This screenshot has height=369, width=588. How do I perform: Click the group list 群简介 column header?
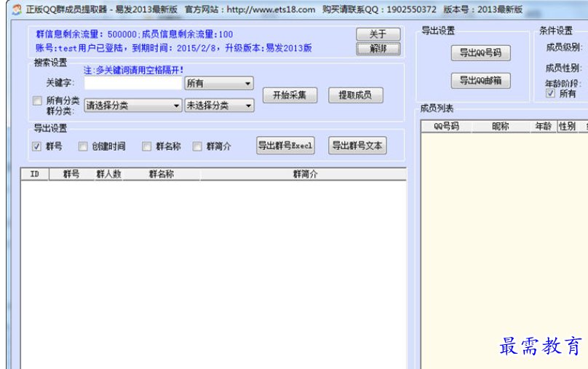pyautogui.click(x=304, y=175)
